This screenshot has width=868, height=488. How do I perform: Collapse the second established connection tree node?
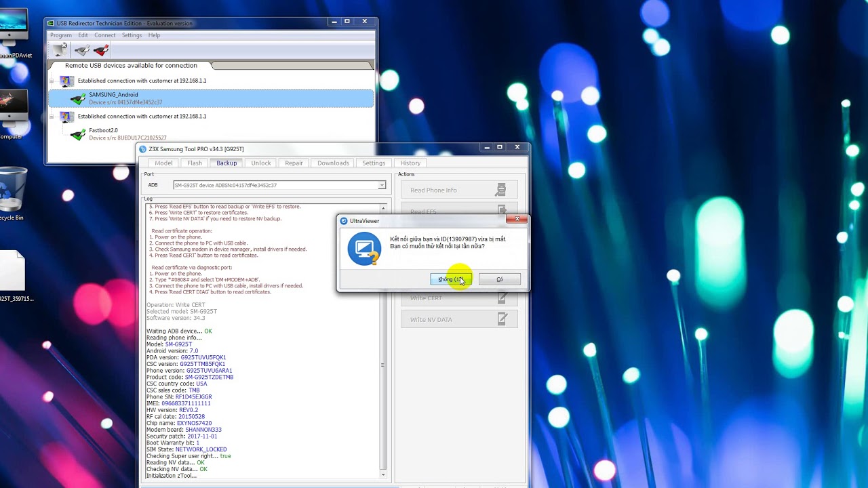coord(52,117)
